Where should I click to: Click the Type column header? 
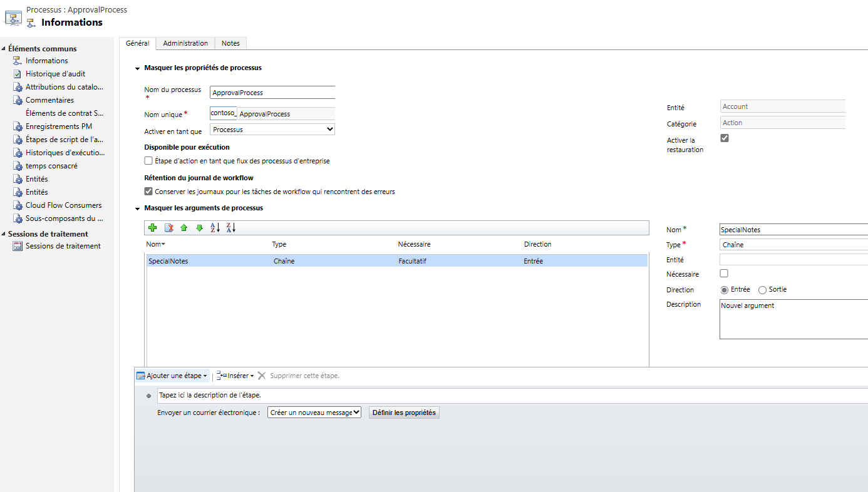[279, 244]
